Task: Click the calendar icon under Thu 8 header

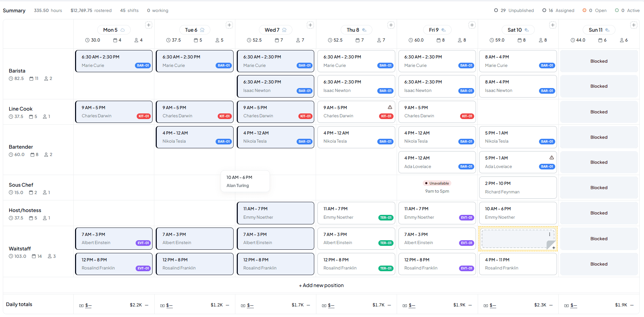Action: pyautogui.click(x=358, y=40)
